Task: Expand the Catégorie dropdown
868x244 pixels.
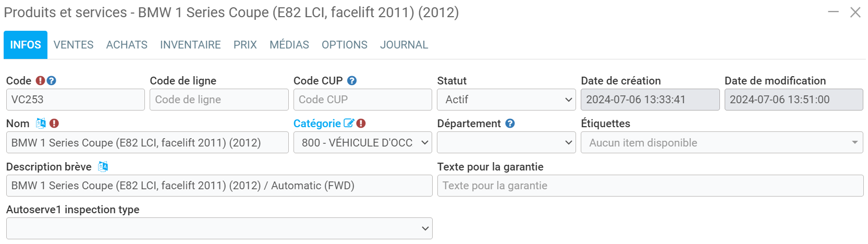Action: (x=363, y=143)
